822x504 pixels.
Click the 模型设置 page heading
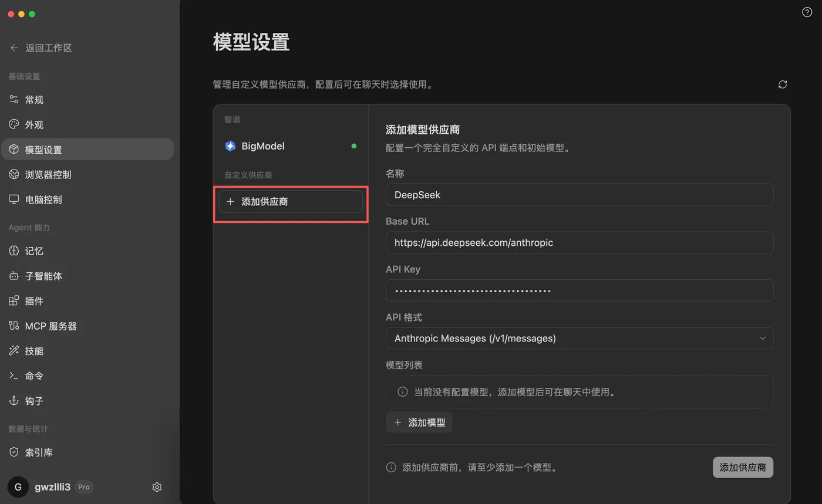(251, 42)
